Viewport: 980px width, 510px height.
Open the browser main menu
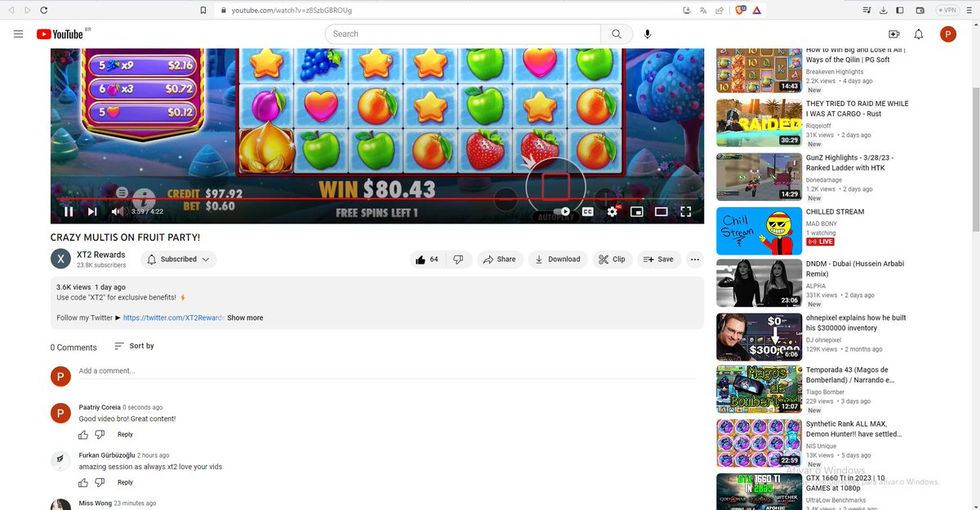click(969, 10)
